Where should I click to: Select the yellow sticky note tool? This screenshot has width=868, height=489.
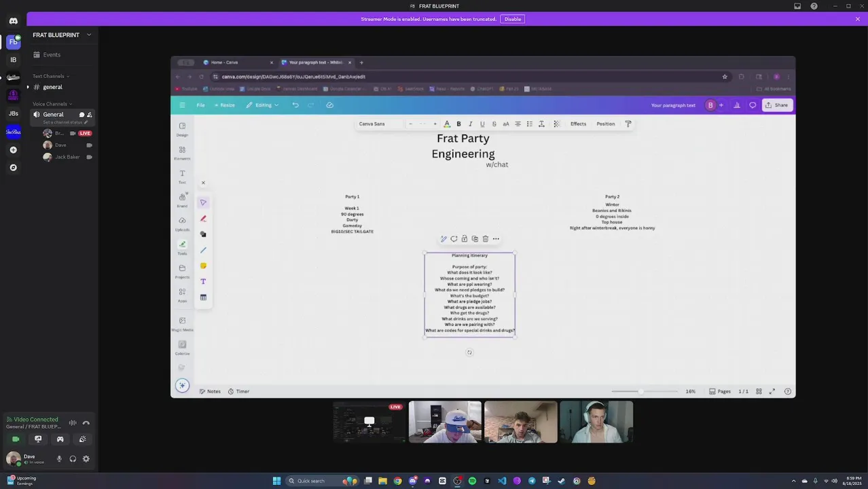(203, 266)
